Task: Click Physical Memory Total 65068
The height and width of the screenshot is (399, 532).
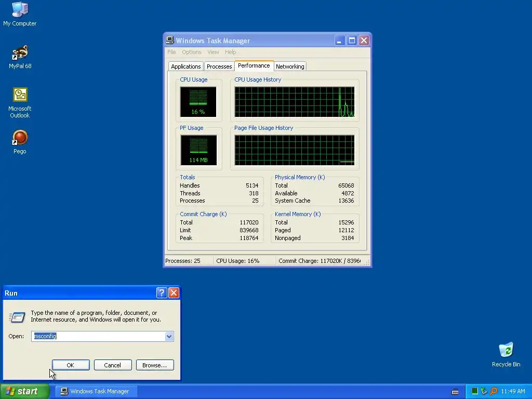Action: 345,185
